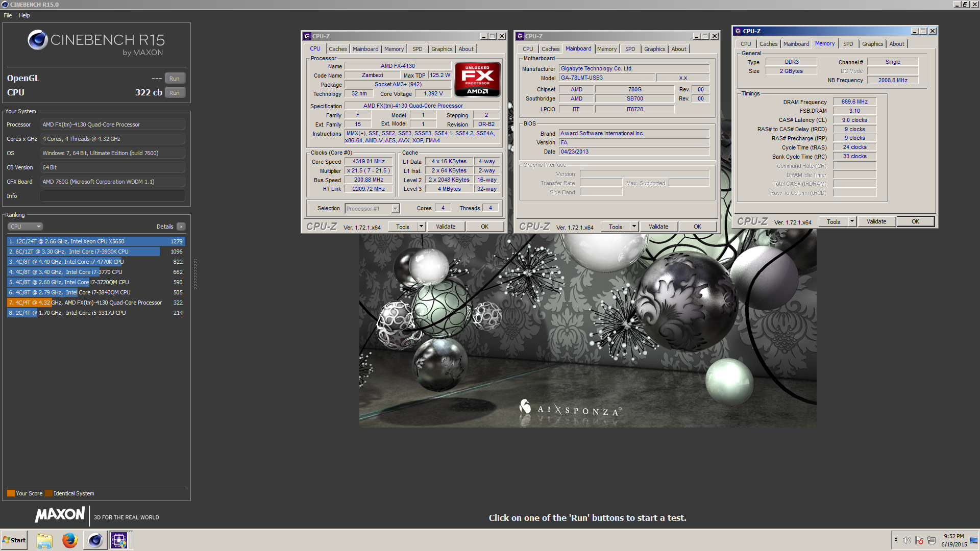
Task: Click OK in first CPU-Z window
Action: tap(484, 227)
